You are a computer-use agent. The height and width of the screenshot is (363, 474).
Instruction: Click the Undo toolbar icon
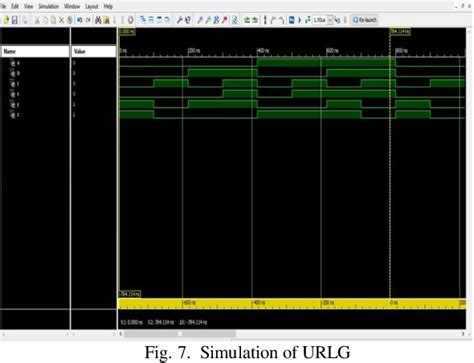(x=80, y=20)
